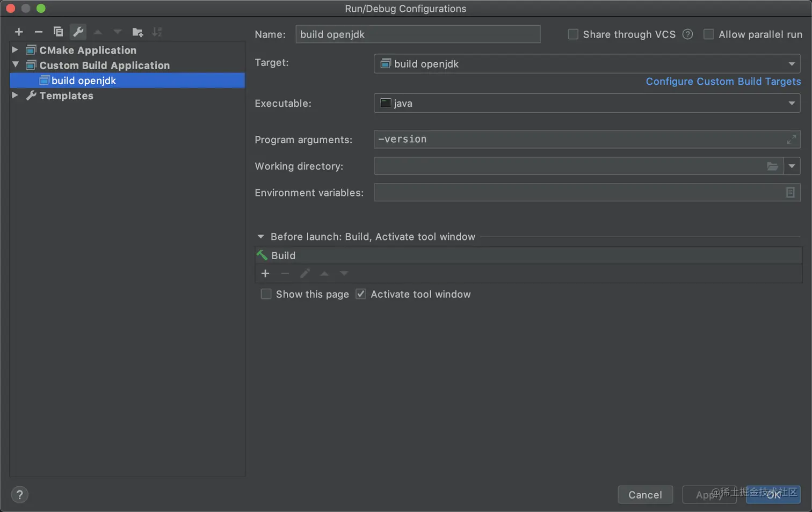This screenshot has height=512, width=812.
Task: Copy the selected configuration
Action: (x=58, y=32)
